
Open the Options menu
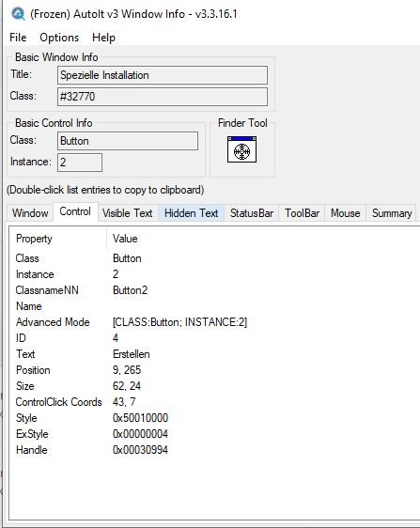[59, 38]
